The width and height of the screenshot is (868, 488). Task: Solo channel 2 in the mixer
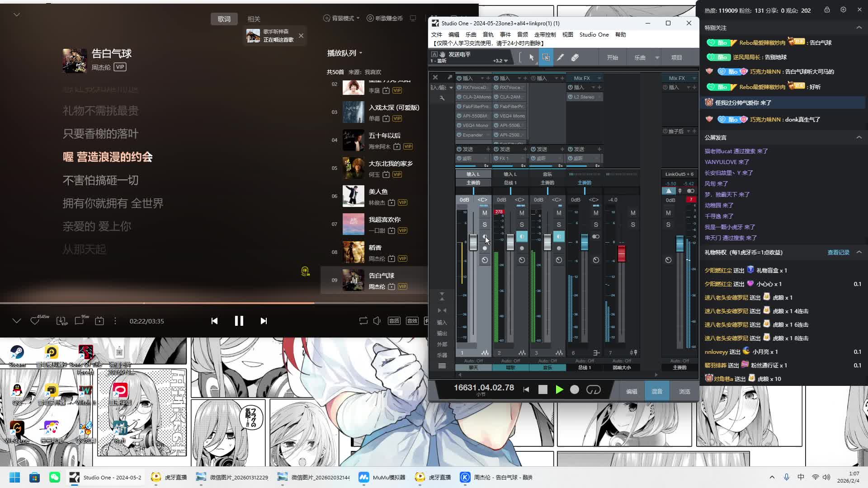pyautogui.click(x=522, y=225)
